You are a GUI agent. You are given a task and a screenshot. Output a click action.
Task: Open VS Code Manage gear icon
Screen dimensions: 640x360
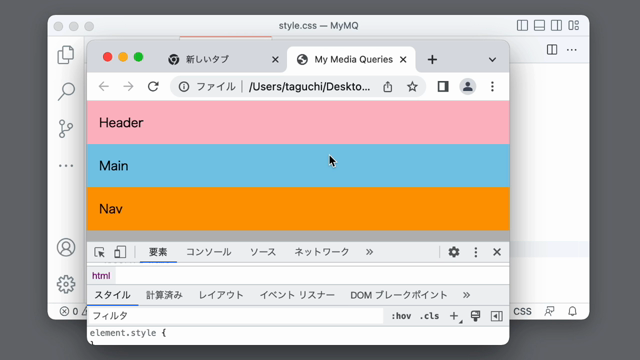pos(66,284)
